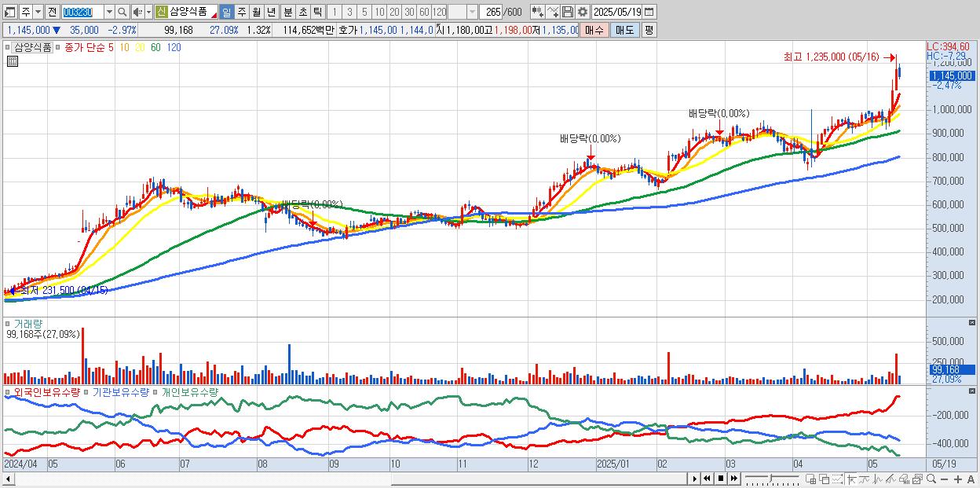Click the minus zoom-out icon

[944, 479]
